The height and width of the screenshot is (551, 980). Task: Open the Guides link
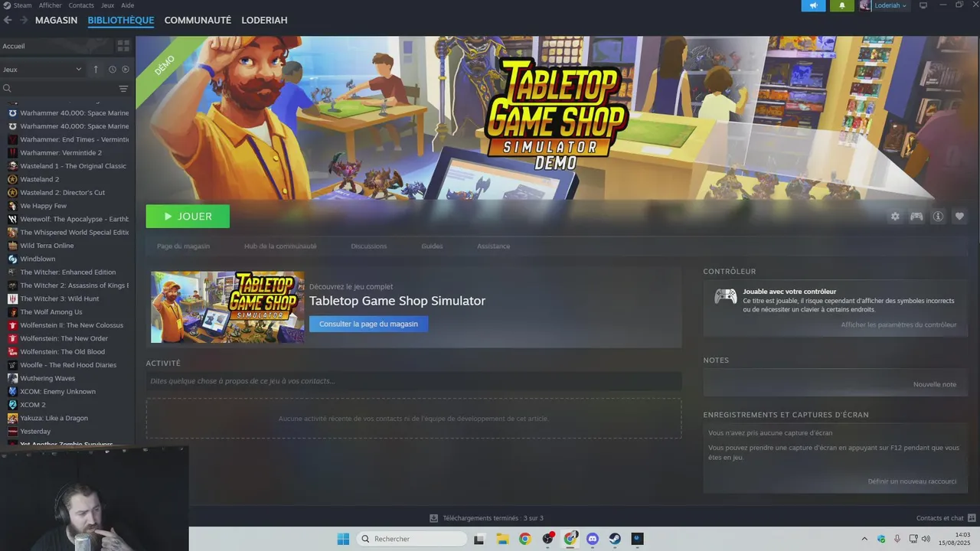(x=432, y=246)
